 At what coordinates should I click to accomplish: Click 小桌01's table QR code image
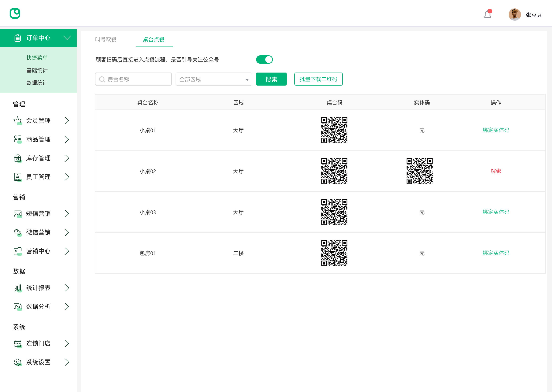click(x=334, y=130)
